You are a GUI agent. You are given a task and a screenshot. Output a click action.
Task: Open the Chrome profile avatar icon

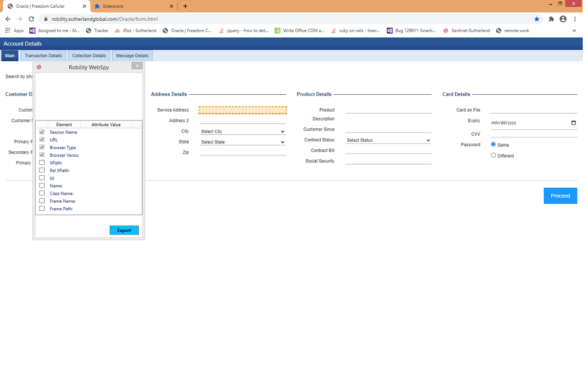pyautogui.click(x=563, y=19)
